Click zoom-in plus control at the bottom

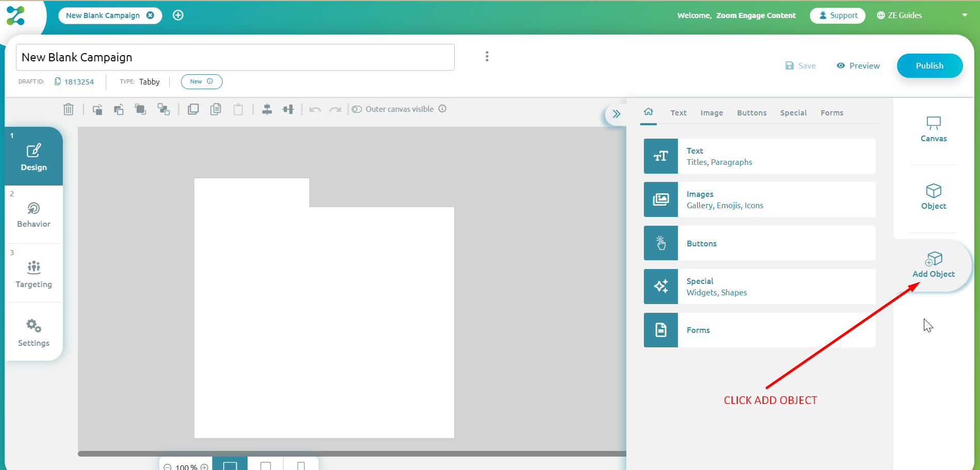click(204, 466)
